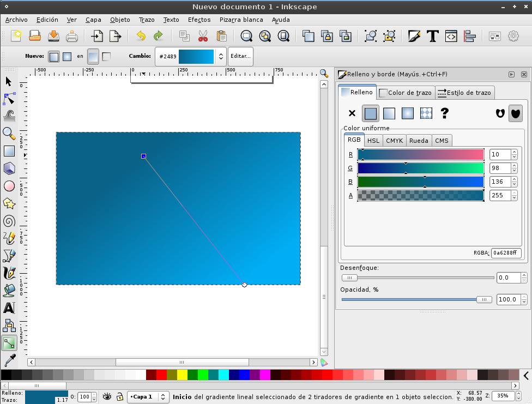The width and height of the screenshot is (532, 404).
Task: Click inside the RGBA value field
Action: [506, 253]
